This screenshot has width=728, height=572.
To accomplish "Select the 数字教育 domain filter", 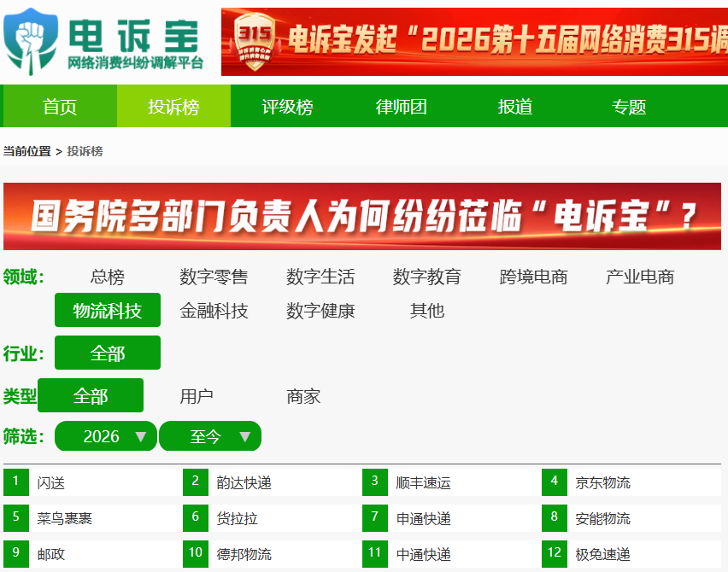I will 427,277.
